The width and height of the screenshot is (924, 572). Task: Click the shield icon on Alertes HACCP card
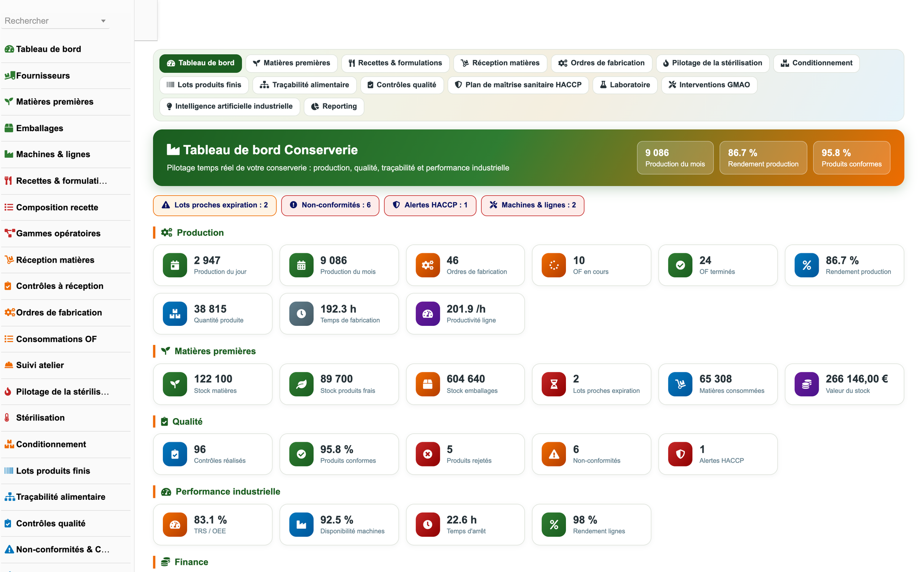680,454
